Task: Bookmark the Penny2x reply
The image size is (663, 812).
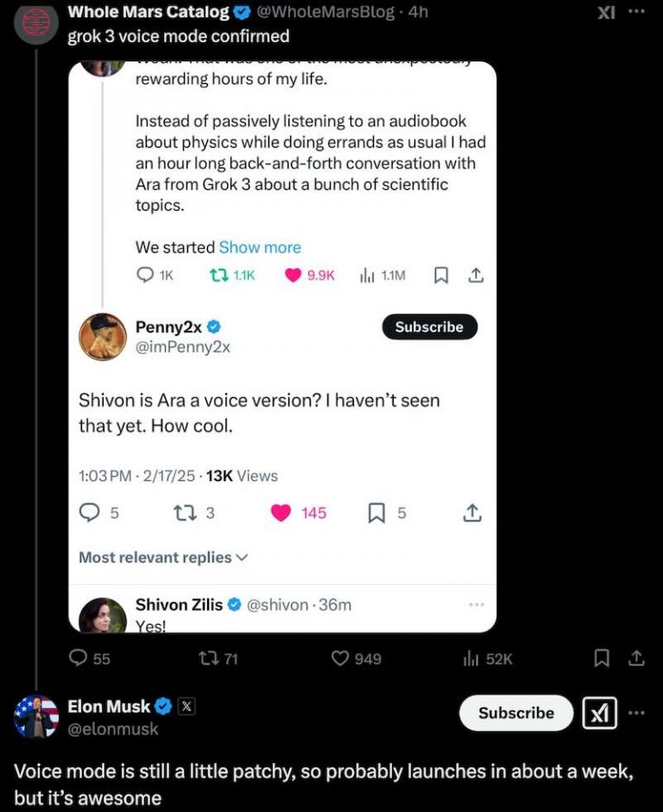Action: (x=375, y=512)
